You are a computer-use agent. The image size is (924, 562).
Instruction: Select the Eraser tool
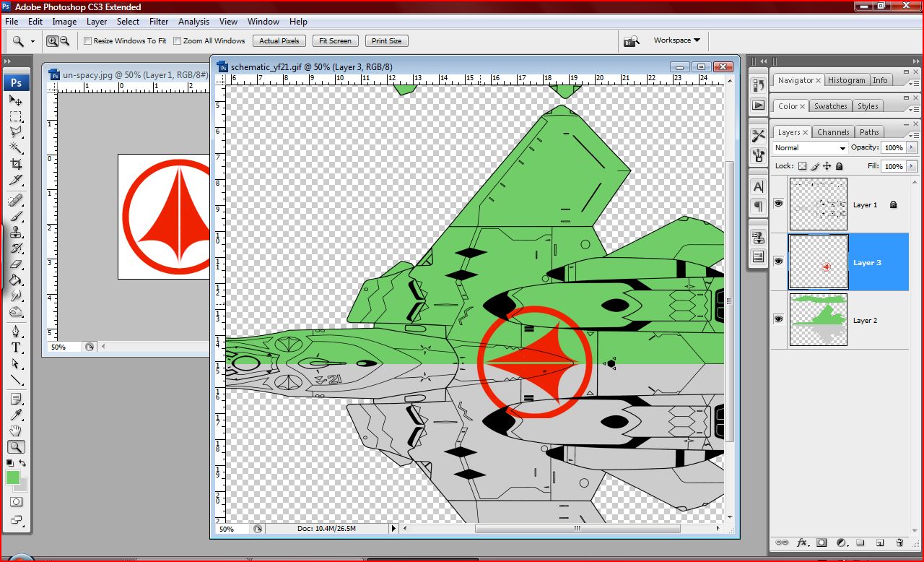pos(15,264)
